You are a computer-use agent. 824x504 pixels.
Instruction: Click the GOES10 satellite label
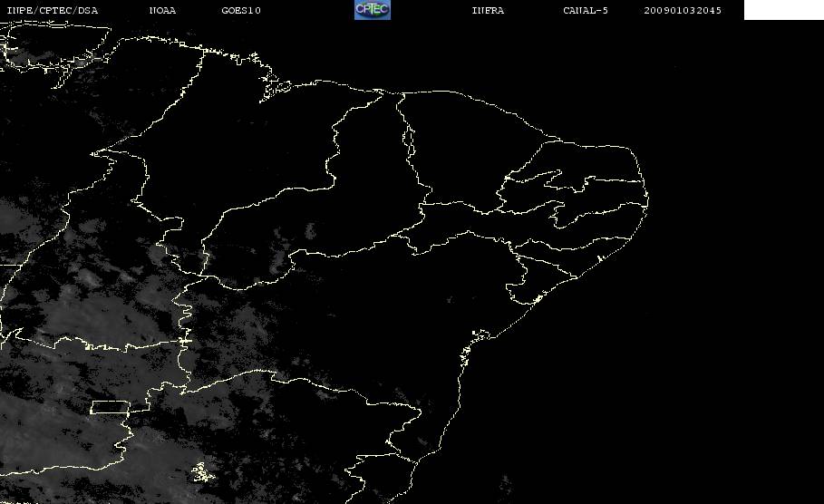point(241,11)
